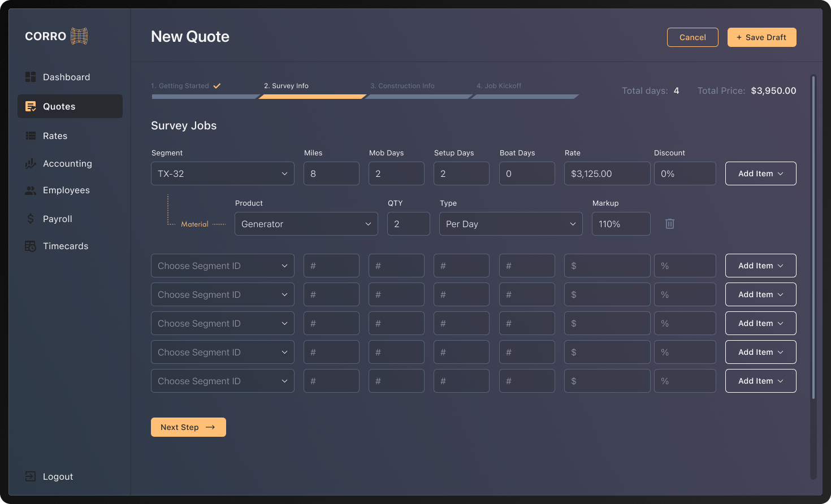Click the Logout door icon
831x504 pixels.
click(x=31, y=476)
